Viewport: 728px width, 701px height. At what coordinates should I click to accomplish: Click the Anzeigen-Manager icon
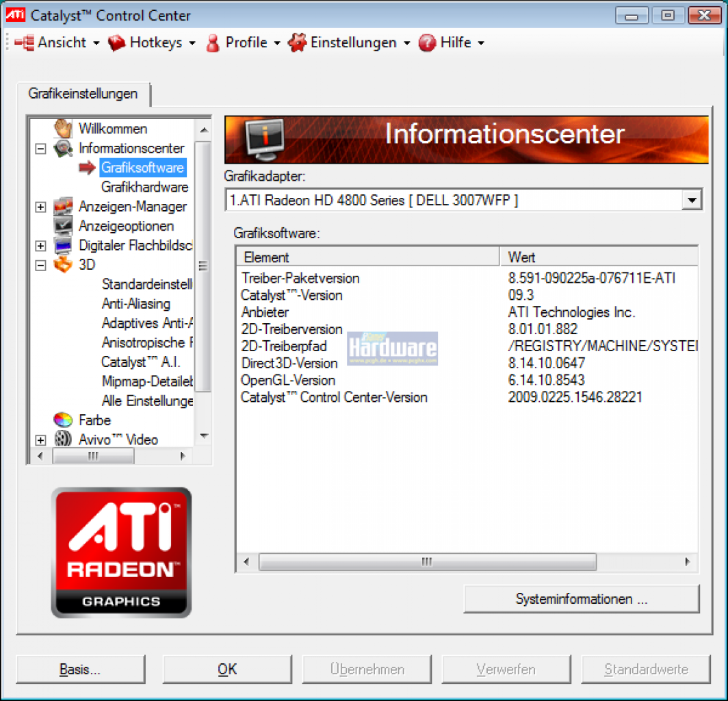pos(63,206)
